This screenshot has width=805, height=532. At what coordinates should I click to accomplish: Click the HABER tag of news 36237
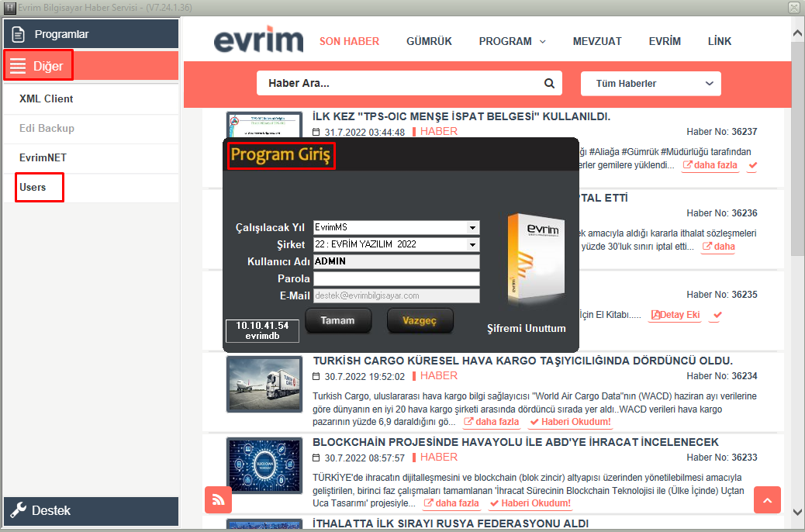pos(438,132)
